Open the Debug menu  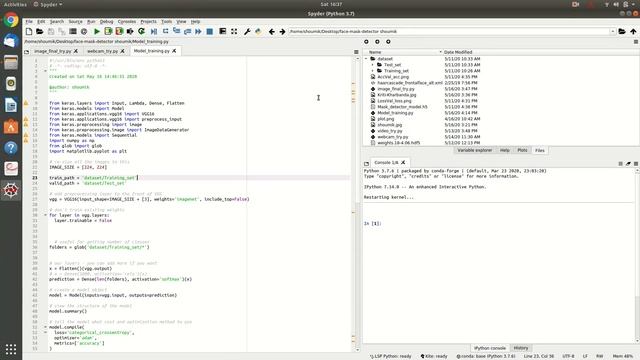106,22
